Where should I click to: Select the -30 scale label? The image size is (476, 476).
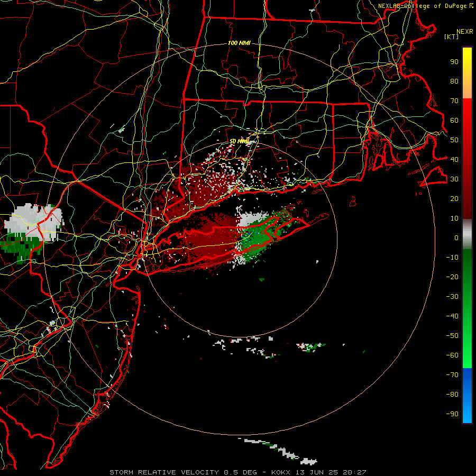tap(452, 297)
